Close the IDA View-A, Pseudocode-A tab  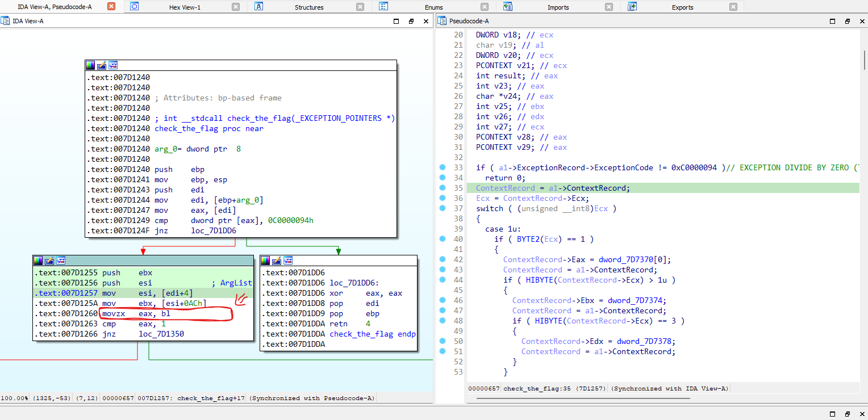(x=111, y=7)
